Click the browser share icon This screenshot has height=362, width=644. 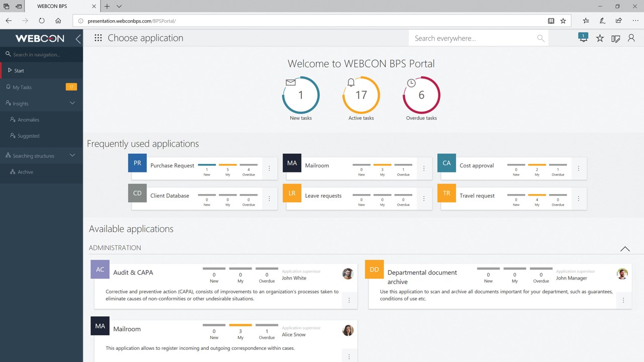618,21
